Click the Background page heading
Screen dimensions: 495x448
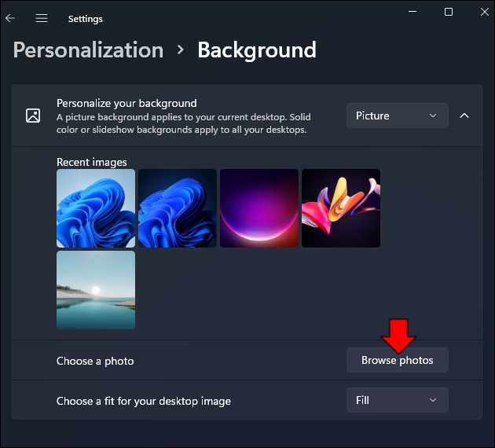[x=257, y=50]
